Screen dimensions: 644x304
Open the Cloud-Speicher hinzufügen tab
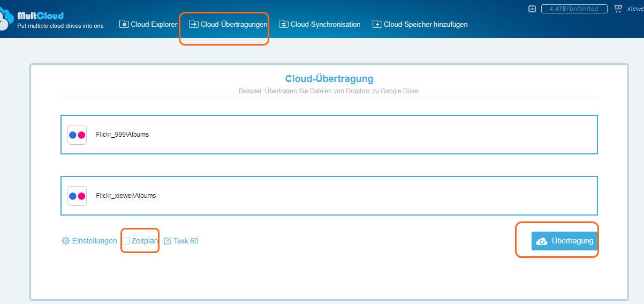(420, 24)
